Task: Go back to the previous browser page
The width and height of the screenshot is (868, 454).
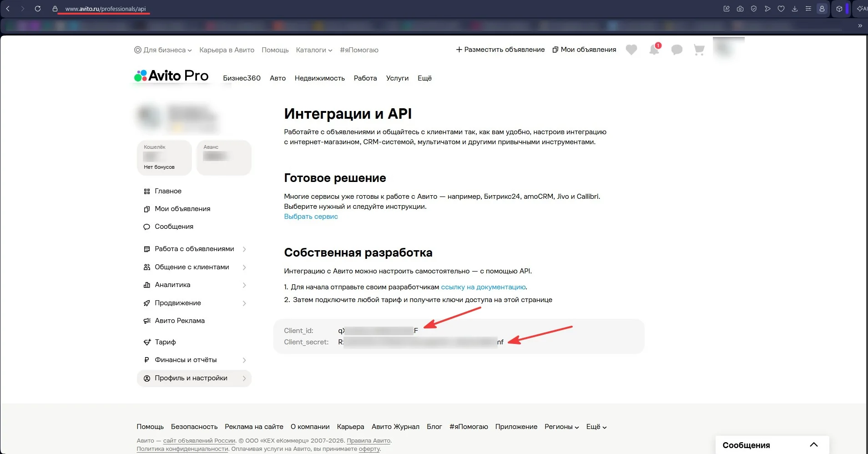Action: click(x=8, y=9)
